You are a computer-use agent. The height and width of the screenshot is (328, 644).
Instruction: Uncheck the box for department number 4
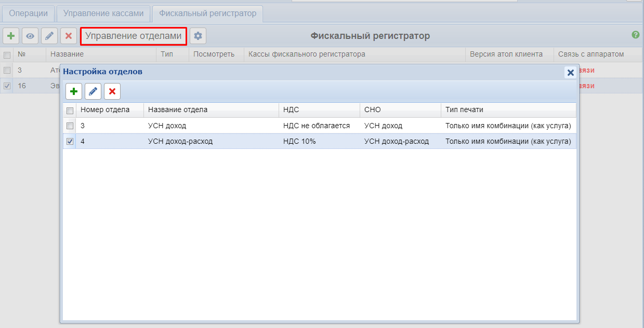pyautogui.click(x=70, y=141)
